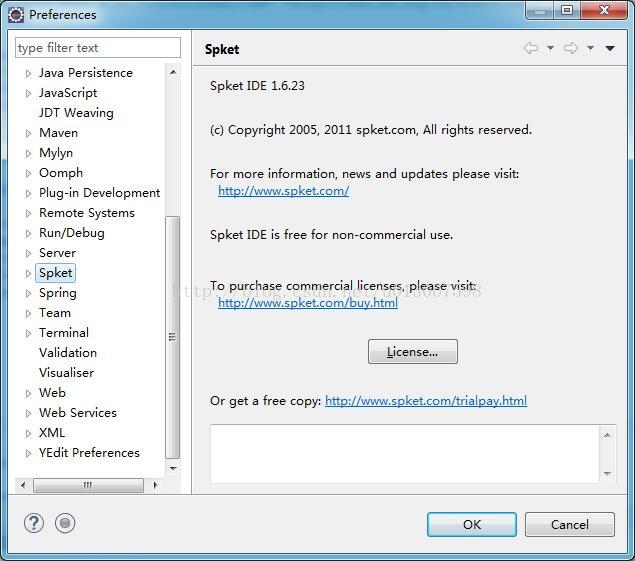
Task: Select Visualiser in the preferences tree
Action: 66,372
